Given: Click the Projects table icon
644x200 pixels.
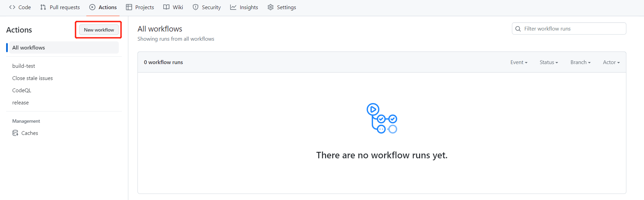Looking at the screenshot, I should pyautogui.click(x=129, y=7).
